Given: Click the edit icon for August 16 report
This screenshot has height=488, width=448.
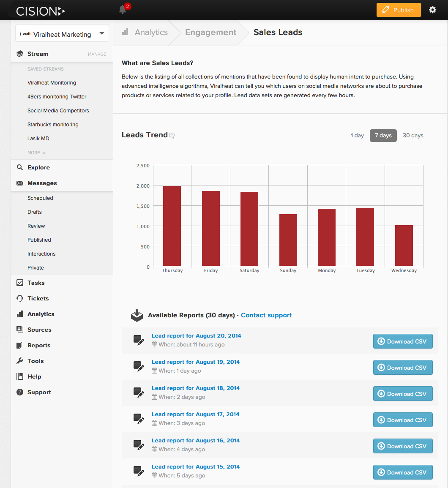Looking at the screenshot, I should pyautogui.click(x=139, y=444).
